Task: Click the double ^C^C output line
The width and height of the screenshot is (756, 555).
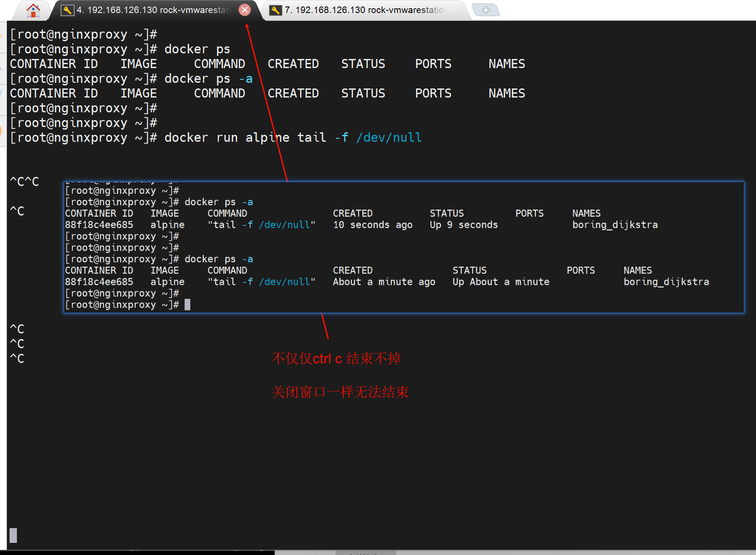Action: (x=24, y=182)
